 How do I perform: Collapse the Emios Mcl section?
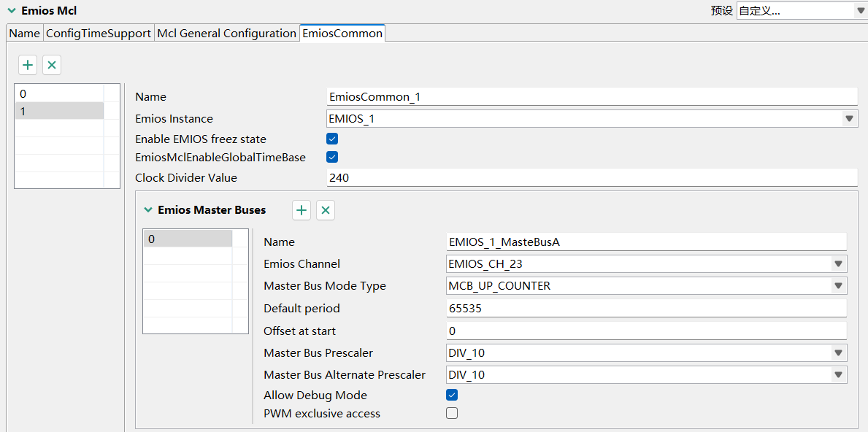coord(9,10)
